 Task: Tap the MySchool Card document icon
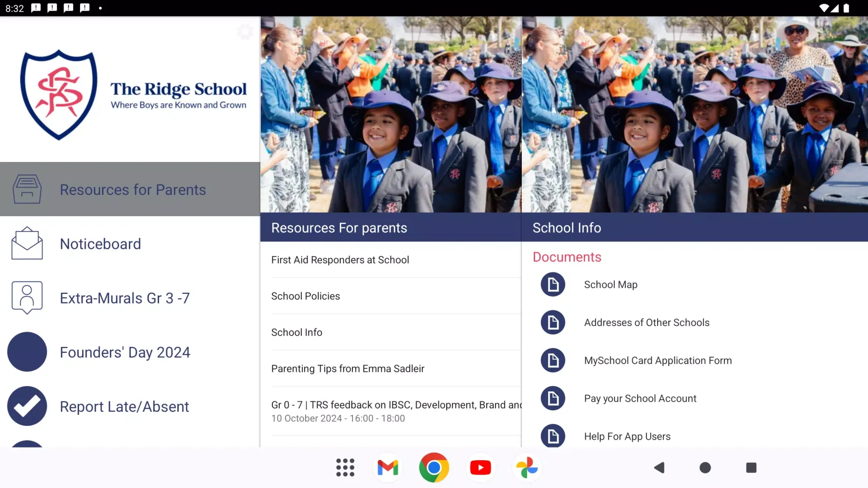click(552, 360)
